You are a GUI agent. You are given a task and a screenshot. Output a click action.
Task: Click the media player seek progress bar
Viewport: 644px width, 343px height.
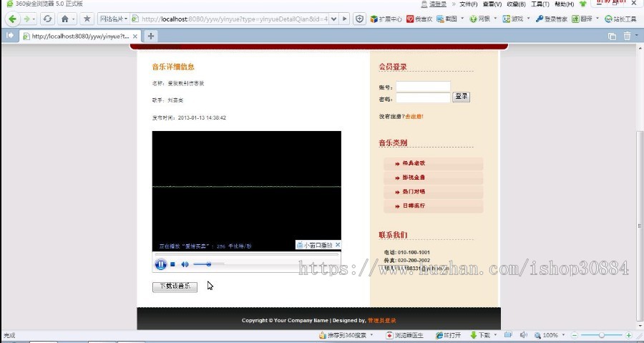coord(246,255)
